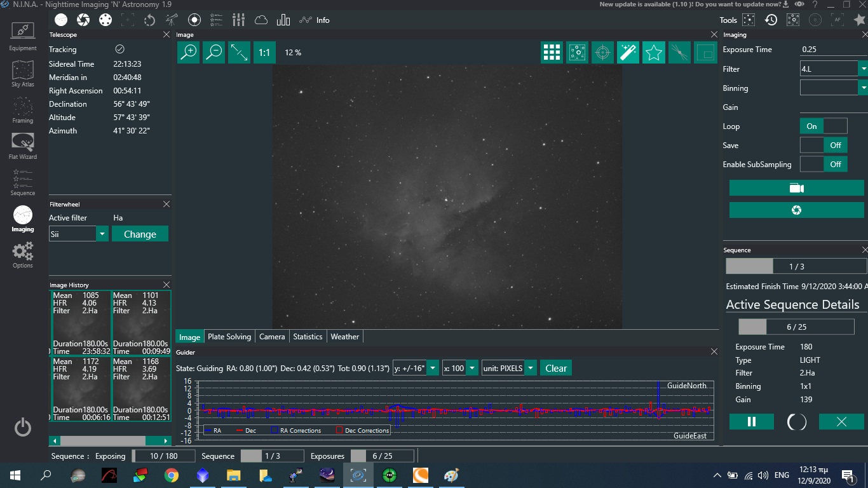This screenshot has height=488, width=868.
Task: Turn off the Loop toggle
Action: coord(823,126)
